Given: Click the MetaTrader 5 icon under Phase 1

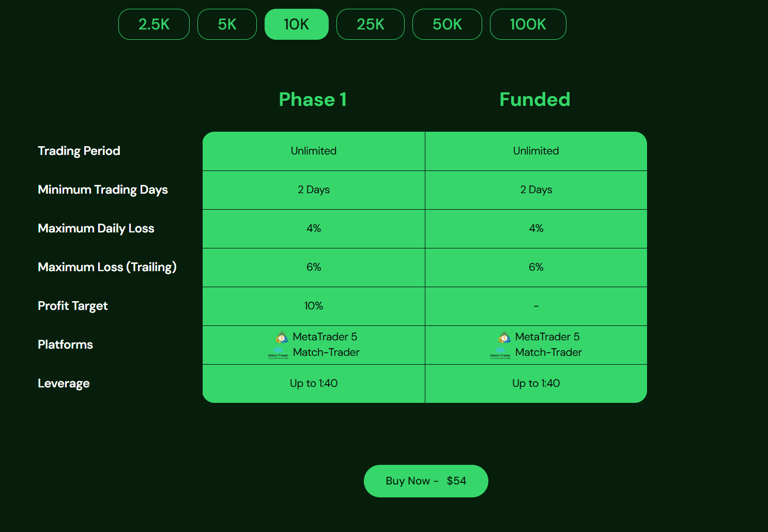Looking at the screenshot, I should (x=282, y=338).
